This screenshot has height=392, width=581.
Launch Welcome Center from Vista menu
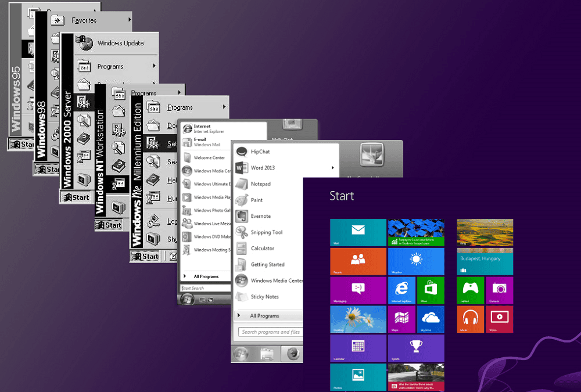pos(205,157)
